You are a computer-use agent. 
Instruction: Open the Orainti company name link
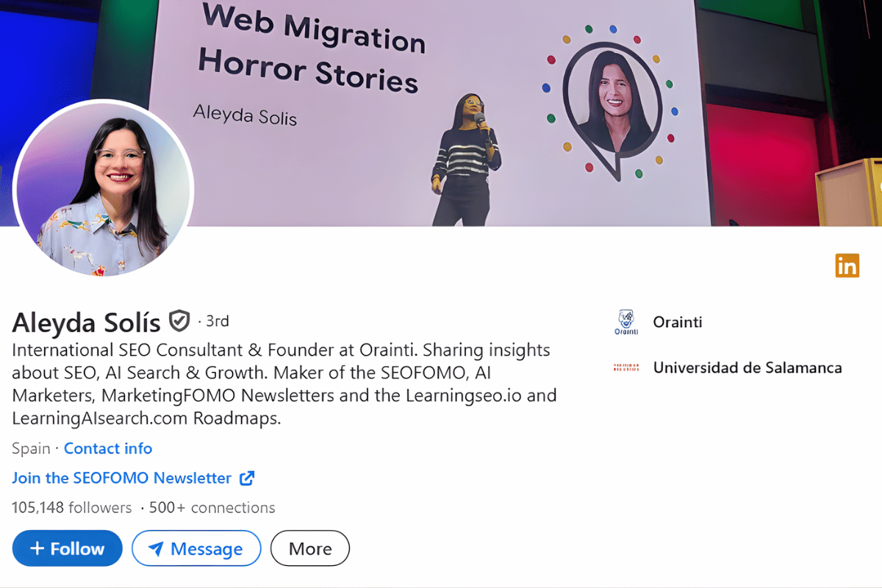point(677,322)
